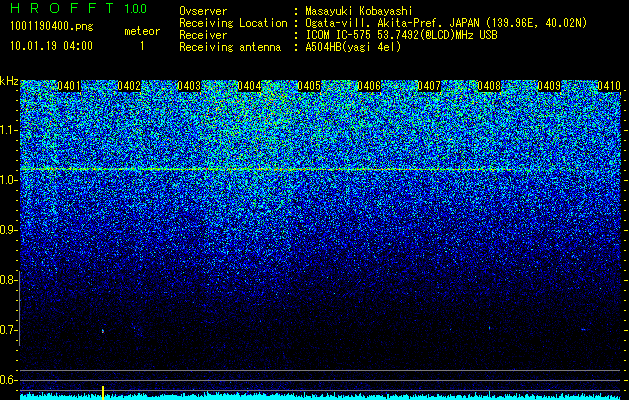Click the 0405 time marker

point(309,86)
